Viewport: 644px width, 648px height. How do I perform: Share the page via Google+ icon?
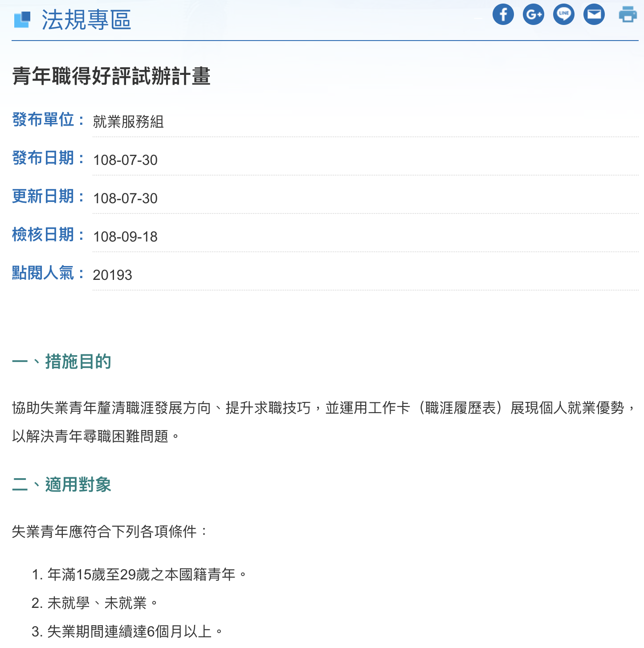pos(533,15)
